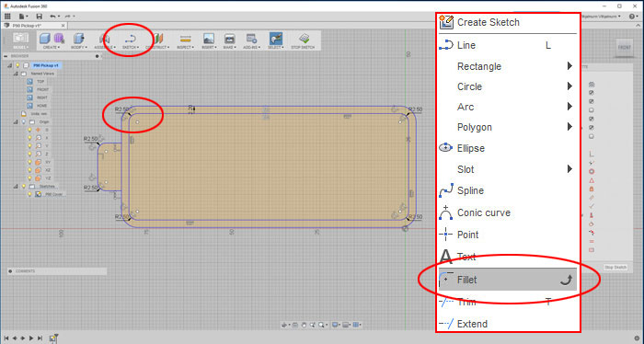Collapse the Sketches folder
The width and height of the screenshot is (644, 344).
(x=16, y=187)
